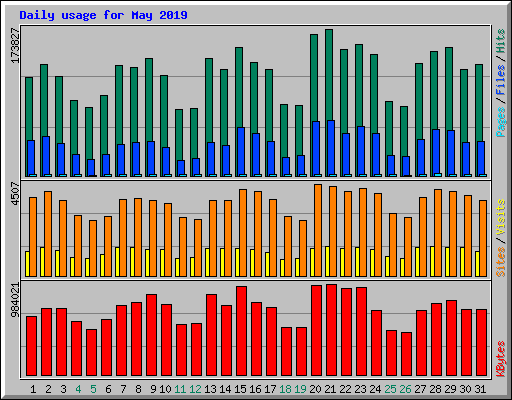Click the Files legend label
Viewport: 512px width, 400px height.
(501, 80)
